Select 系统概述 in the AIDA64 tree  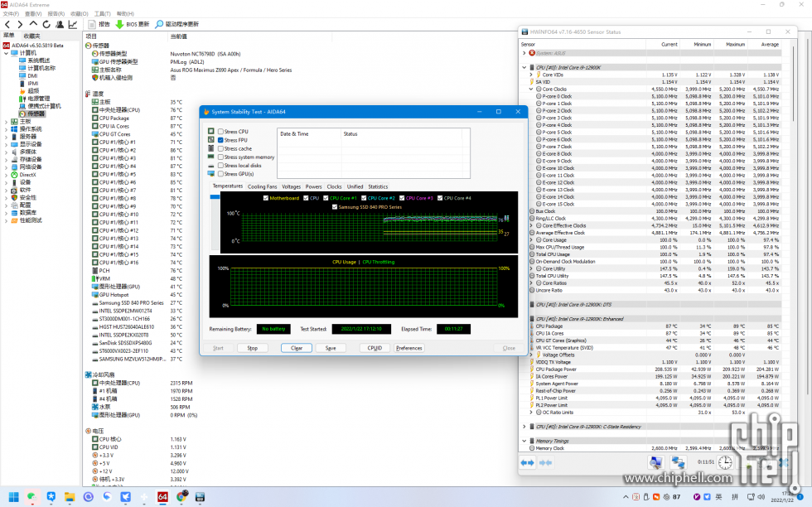tap(38, 60)
